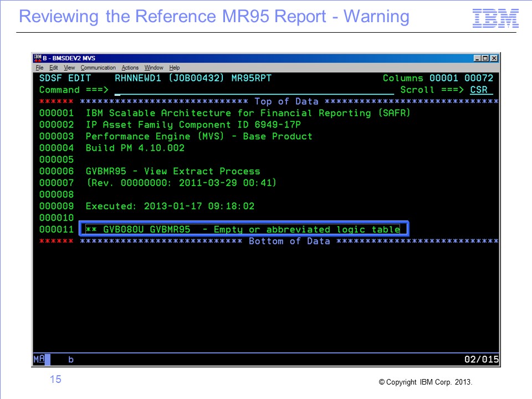Select line number 000006
The width and height of the screenshot is (532, 399).
point(57,171)
